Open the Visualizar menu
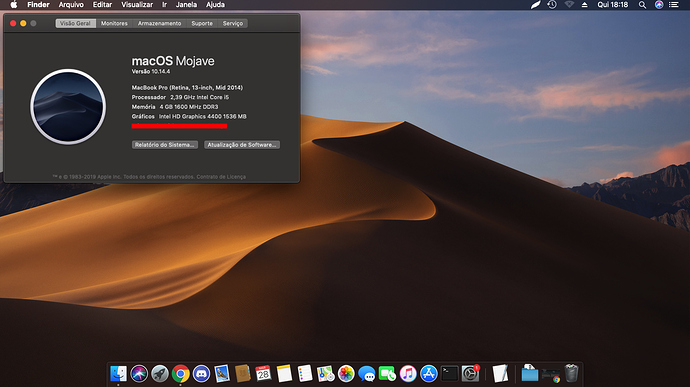 (137, 5)
